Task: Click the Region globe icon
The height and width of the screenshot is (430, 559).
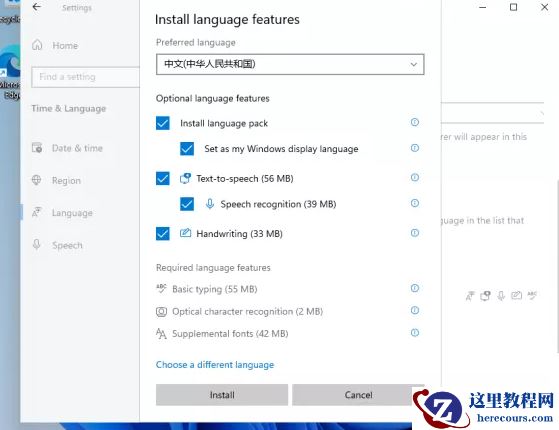Action: 37,180
